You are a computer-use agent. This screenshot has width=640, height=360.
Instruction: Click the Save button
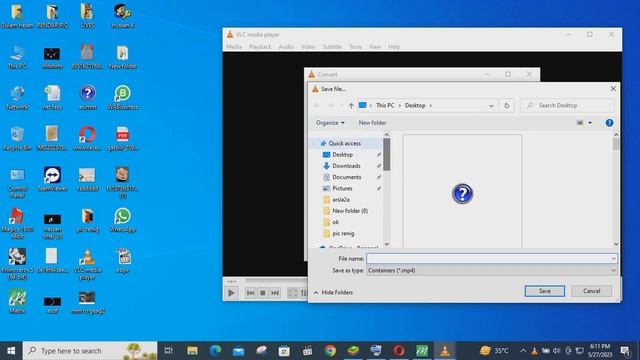(x=544, y=291)
